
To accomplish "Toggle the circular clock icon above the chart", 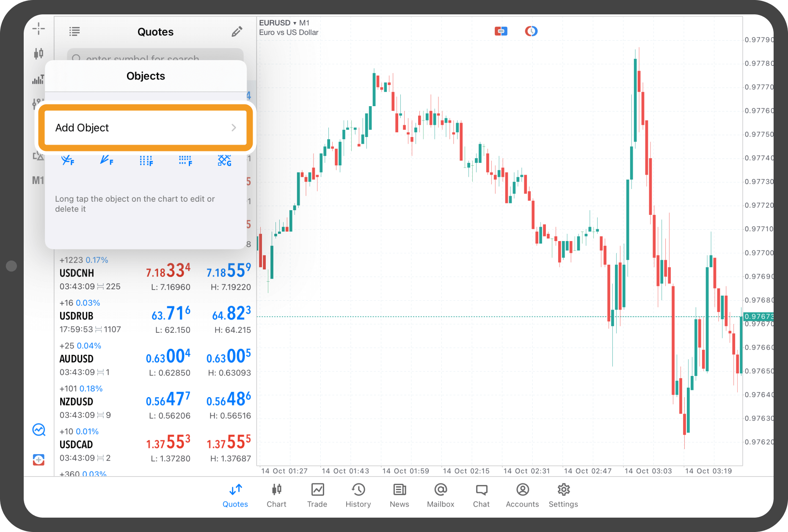I will pyautogui.click(x=531, y=31).
